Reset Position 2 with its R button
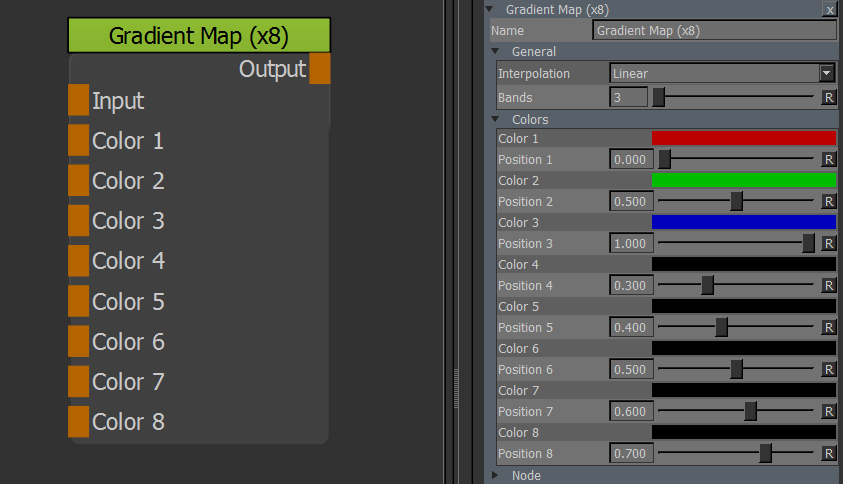The height and width of the screenshot is (484, 843). pos(828,201)
